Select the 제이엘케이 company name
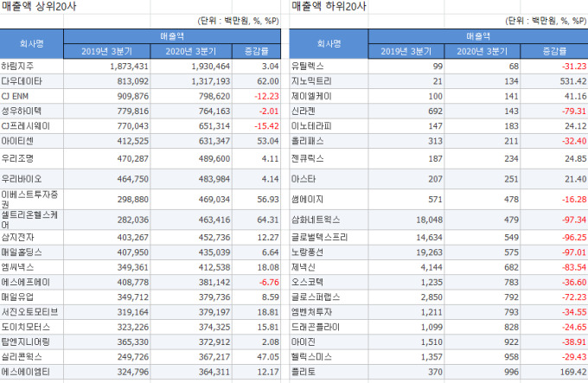 (311, 96)
